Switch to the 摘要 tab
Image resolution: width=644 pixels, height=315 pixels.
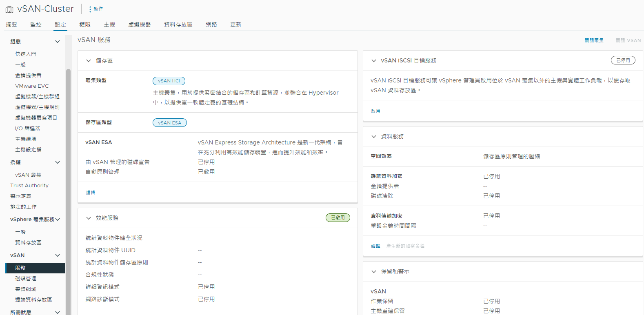point(11,24)
